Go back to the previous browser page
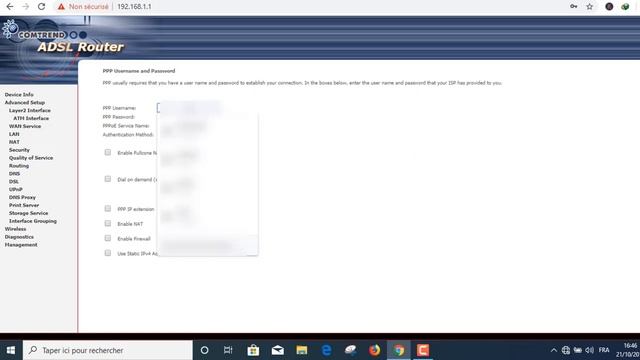The image size is (640, 360). pos(10,7)
